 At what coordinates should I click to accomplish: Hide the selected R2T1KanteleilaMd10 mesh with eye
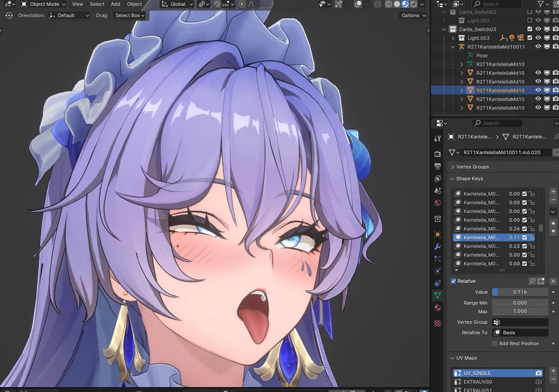(x=538, y=90)
